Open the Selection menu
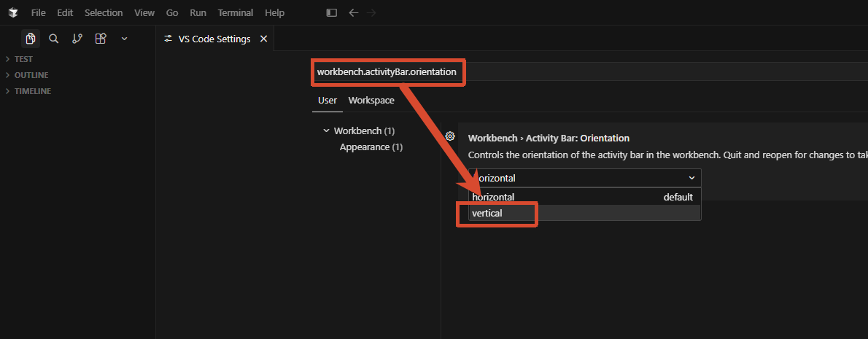The width and height of the screenshot is (868, 339). [x=104, y=12]
